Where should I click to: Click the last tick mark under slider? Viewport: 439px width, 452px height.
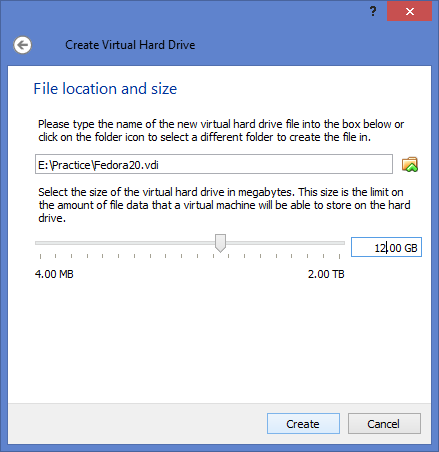[x=340, y=256]
